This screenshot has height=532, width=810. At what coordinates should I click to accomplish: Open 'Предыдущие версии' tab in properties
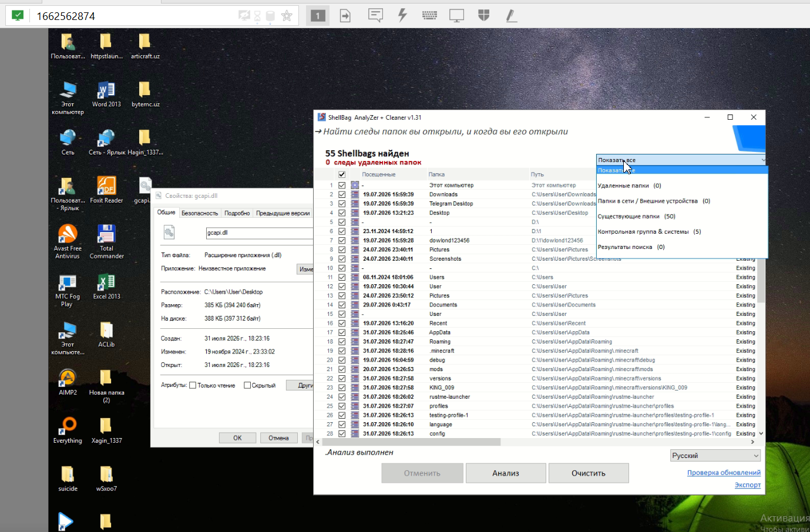tap(283, 213)
